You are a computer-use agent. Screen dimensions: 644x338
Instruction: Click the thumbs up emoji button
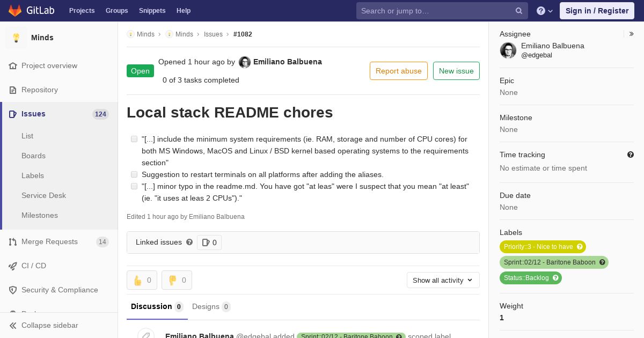tap(142, 280)
